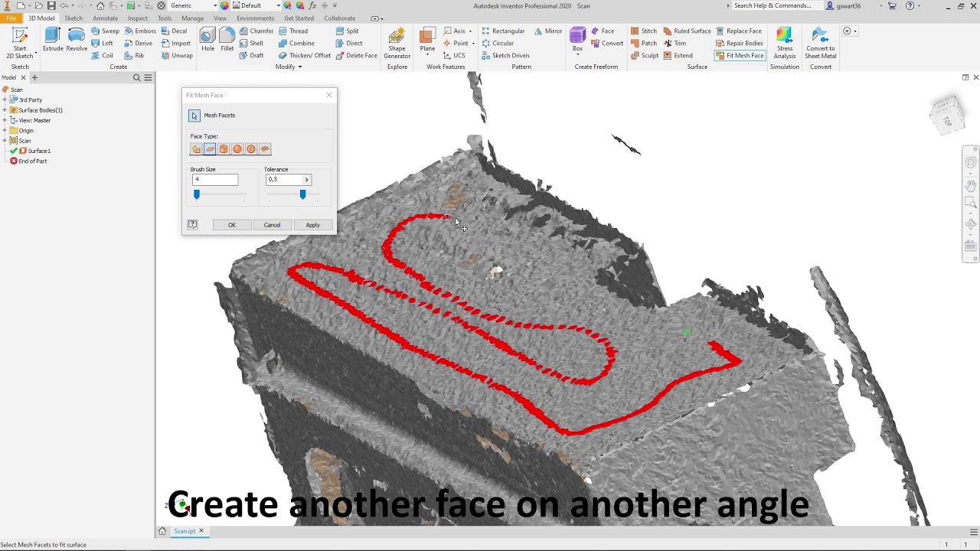This screenshot has height=551, width=980.
Task: Select the Sculpt tool
Action: 645,56
